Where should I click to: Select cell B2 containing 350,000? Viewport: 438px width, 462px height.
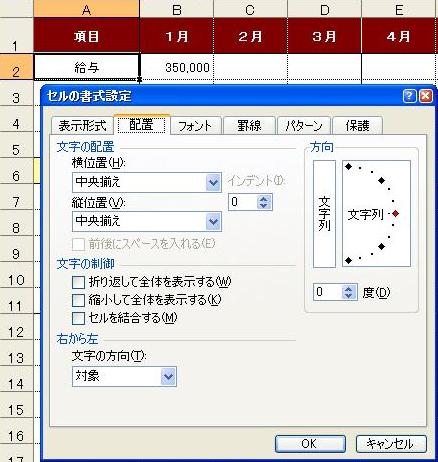pos(176,67)
